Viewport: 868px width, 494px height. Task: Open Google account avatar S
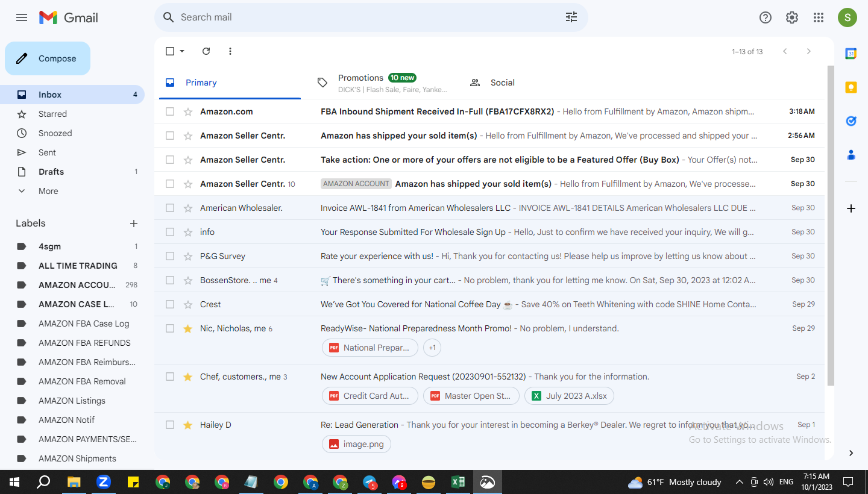pos(848,17)
